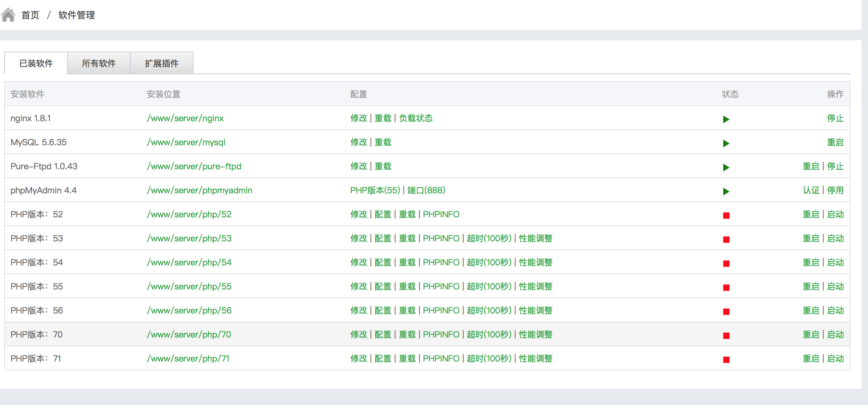Click the home icon in breadcrumb
868x405 pixels.
[x=8, y=15]
